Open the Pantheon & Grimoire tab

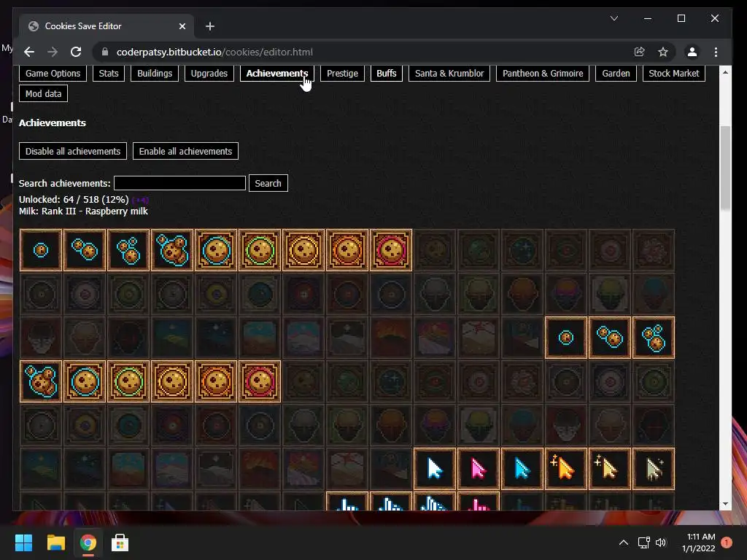[x=543, y=74]
